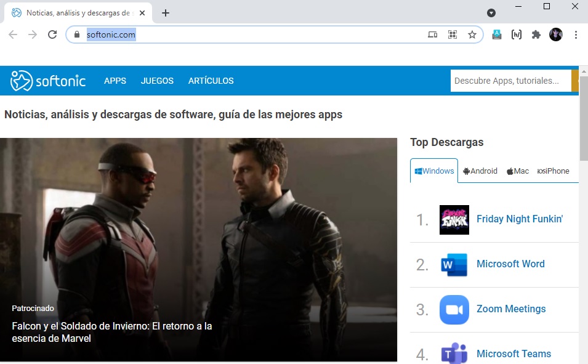Click the Zoom Meetings camera icon
Viewport: 588px width, 364px height.
[x=454, y=310]
